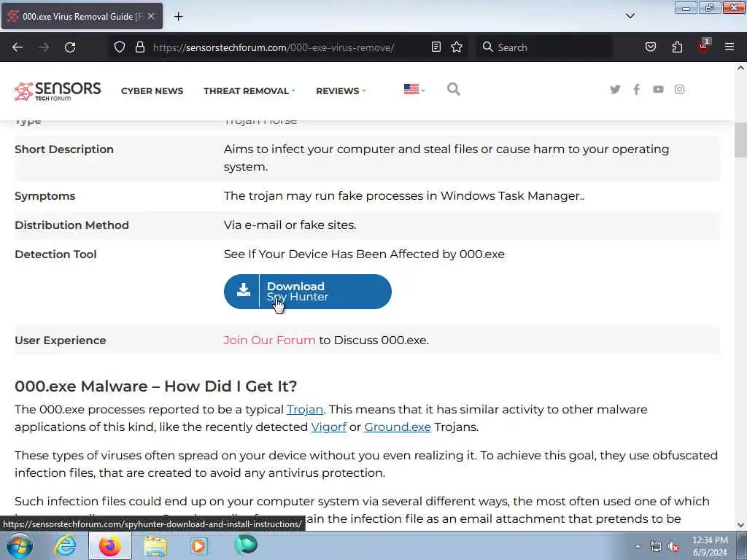Click the page vertical scrollbar thumb

740,139
